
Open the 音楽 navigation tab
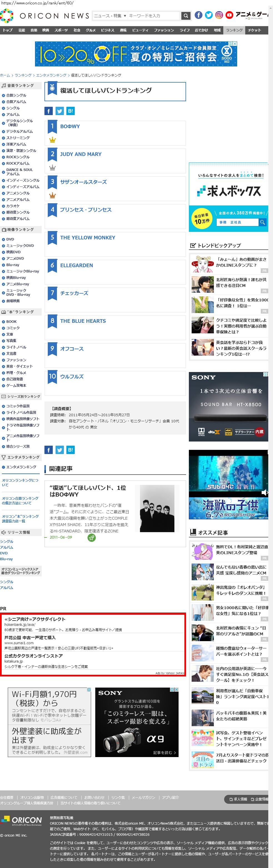(34, 30)
